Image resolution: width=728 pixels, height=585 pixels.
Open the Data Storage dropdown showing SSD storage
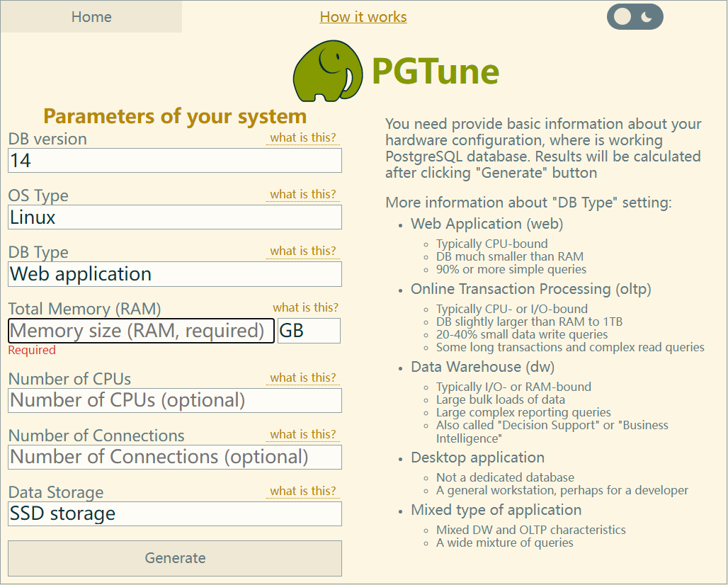pos(175,513)
